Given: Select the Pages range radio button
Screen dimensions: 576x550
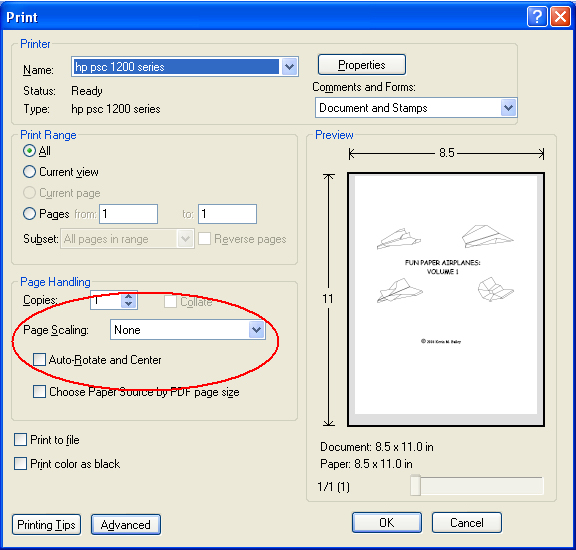Looking at the screenshot, I should 29,213.
